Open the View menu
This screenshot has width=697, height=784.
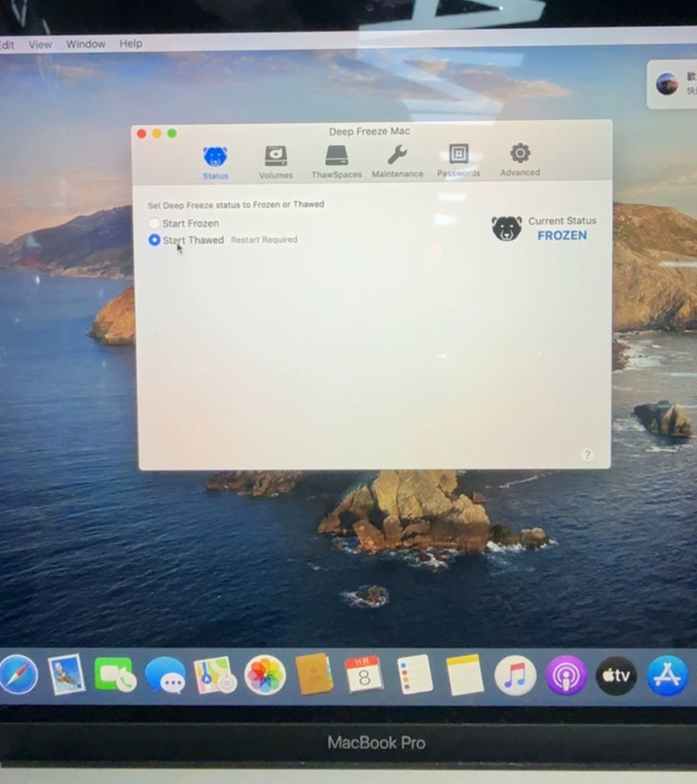40,44
